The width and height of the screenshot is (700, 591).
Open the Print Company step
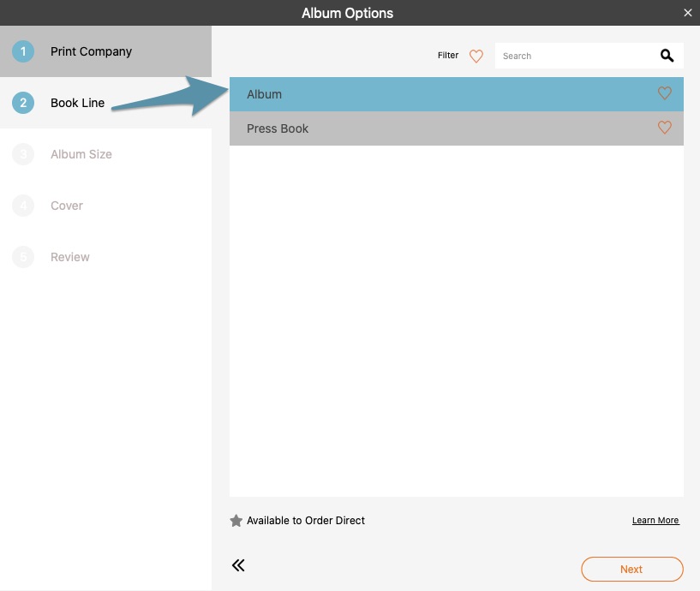(105, 51)
